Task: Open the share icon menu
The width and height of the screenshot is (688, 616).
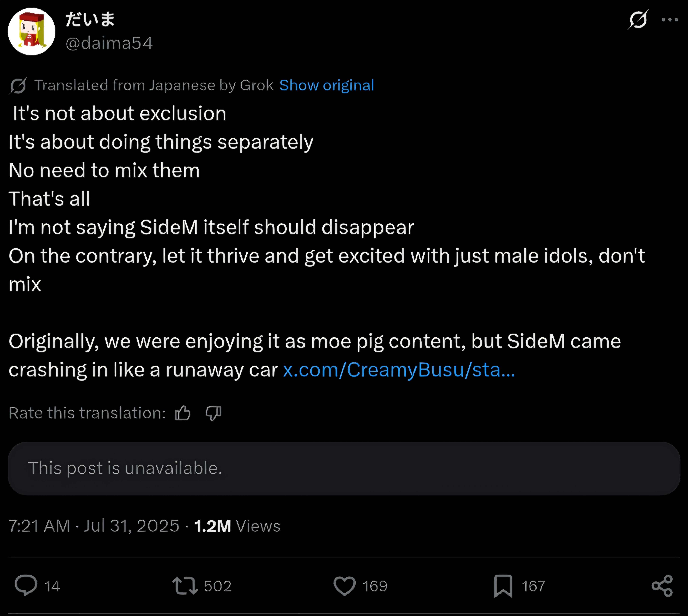Action: pyautogui.click(x=662, y=586)
